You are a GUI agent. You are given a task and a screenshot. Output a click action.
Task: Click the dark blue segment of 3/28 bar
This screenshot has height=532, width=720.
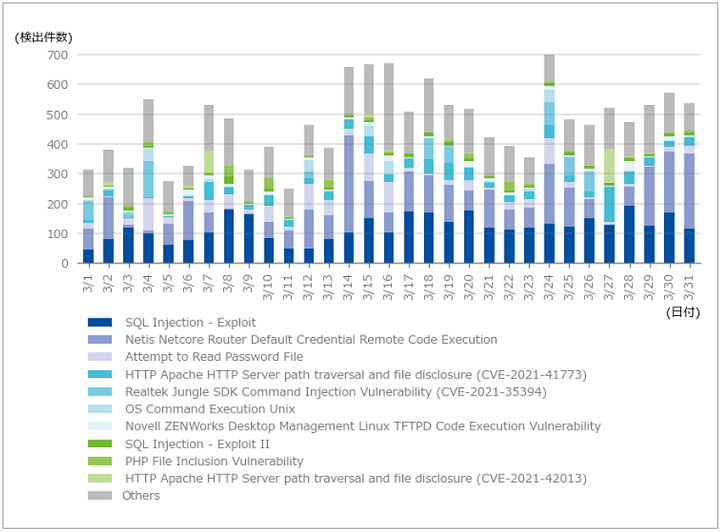pyautogui.click(x=629, y=235)
